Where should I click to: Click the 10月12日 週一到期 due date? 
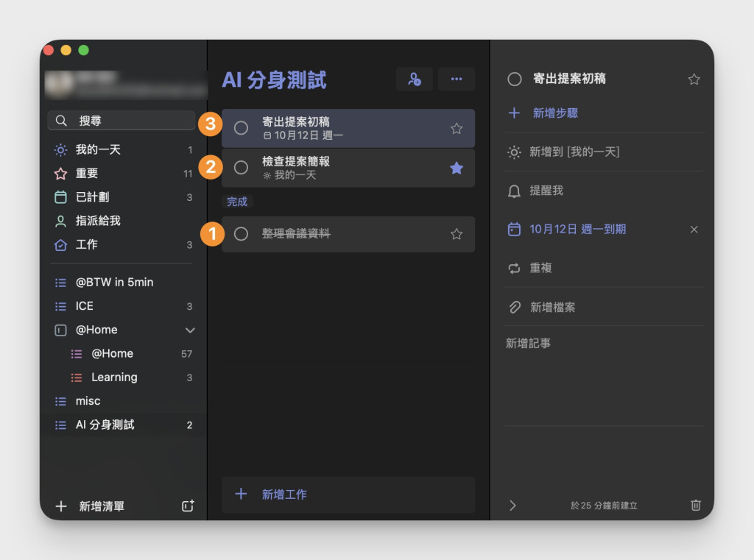577,230
